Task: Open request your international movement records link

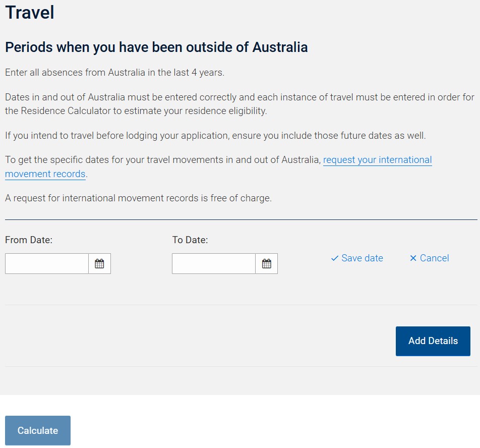Action: pyautogui.click(x=377, y=160)
